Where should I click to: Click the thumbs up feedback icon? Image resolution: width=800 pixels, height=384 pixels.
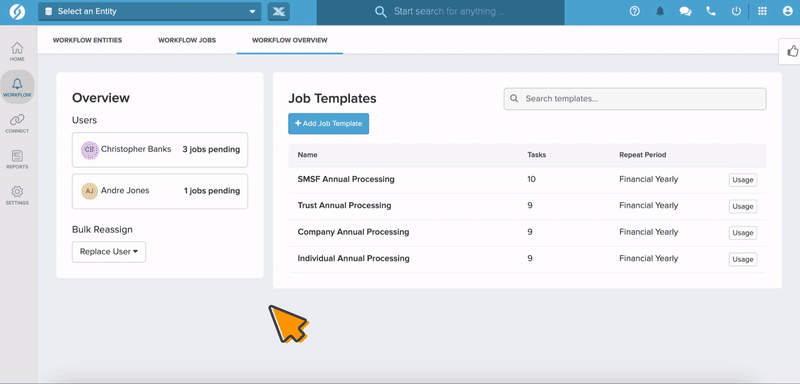(792, 51)
